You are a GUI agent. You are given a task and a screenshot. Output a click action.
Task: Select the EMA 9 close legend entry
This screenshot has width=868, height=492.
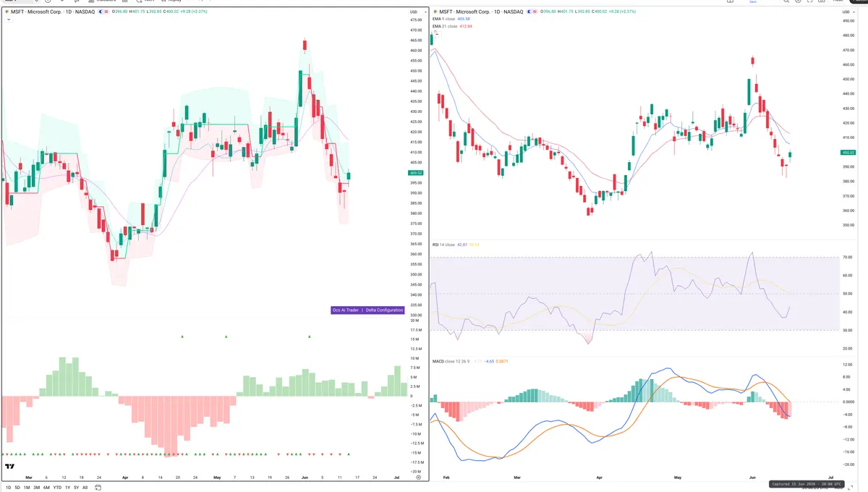click(x=452, y=20)
